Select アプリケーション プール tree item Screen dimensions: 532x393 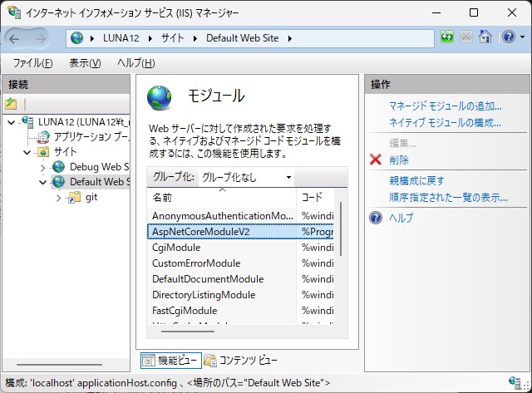tap(91, 137)
